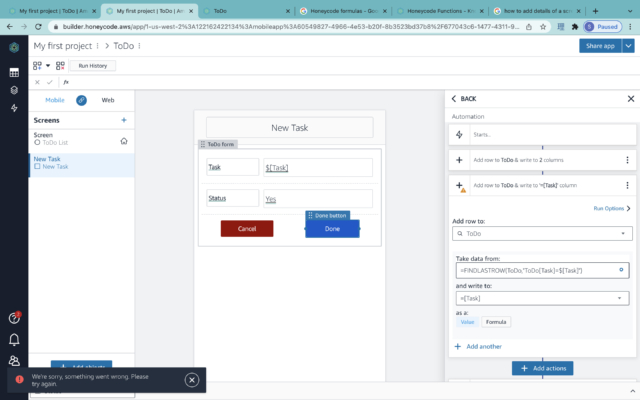Cancel formula edit with X icon
This screenshot has width=640, height=400.
point(37,82)
